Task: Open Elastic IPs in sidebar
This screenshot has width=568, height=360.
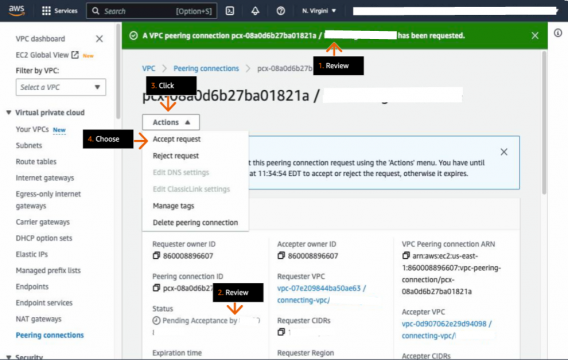Action: [32, 254]
